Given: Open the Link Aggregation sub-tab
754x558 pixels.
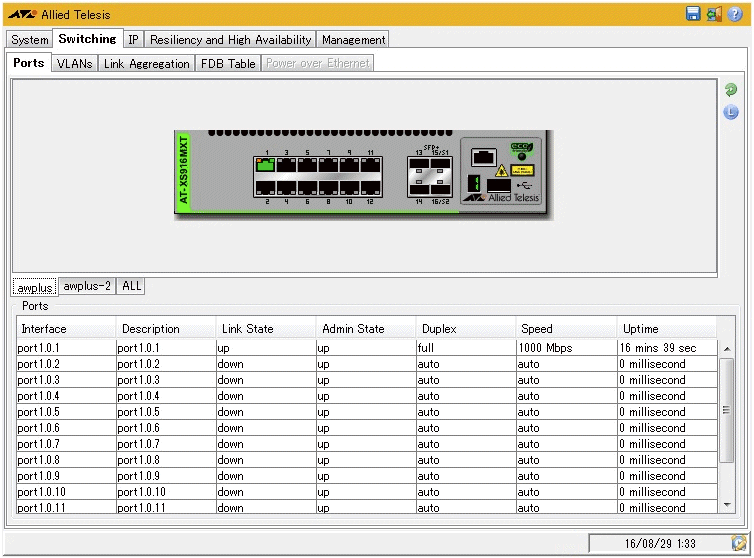Looking at the screenshot, I should tap(147, 63).
